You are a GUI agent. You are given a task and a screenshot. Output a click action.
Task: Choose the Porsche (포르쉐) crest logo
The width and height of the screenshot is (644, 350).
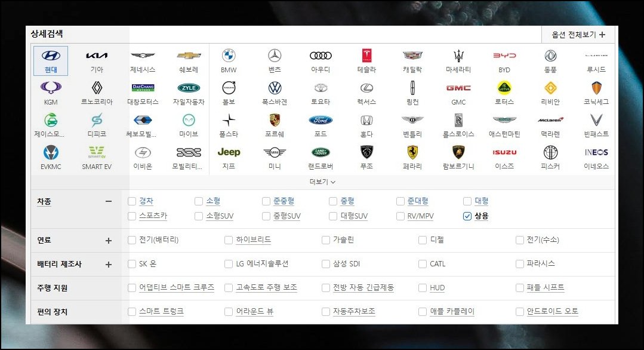tap(275, 120)
